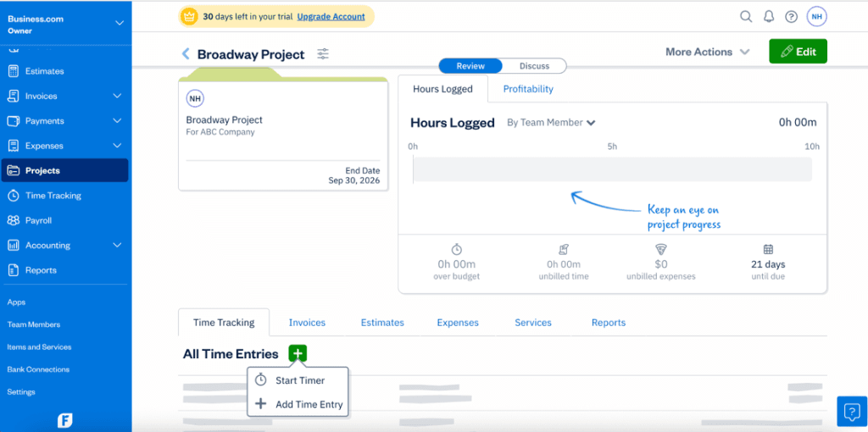
Task: Click the Payments card icon in sidebar
Action: 14,120
